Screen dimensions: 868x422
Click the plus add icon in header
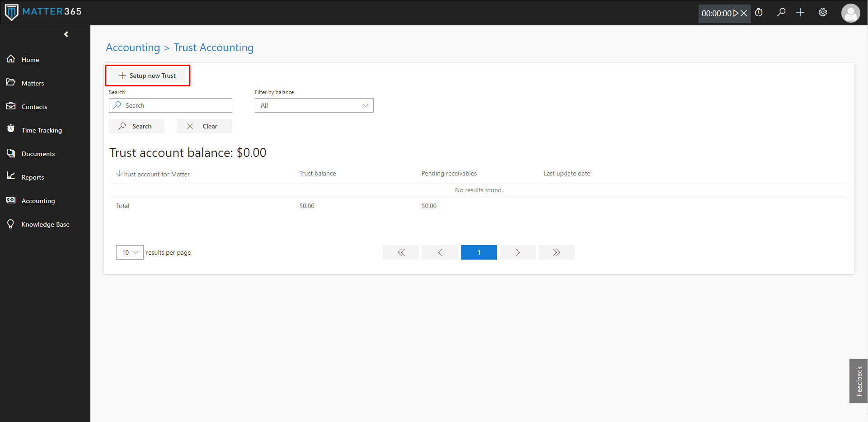pyautogui.click(x=800, y=12)
